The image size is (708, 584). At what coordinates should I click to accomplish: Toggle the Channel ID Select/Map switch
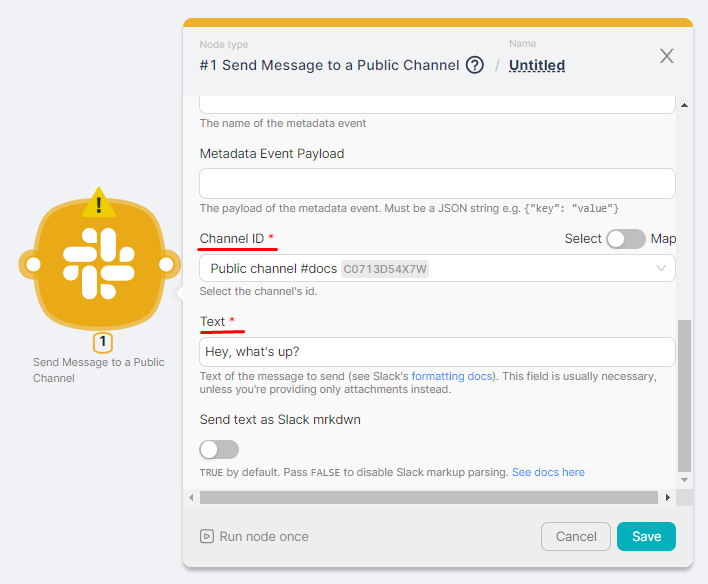click(626, 238)
